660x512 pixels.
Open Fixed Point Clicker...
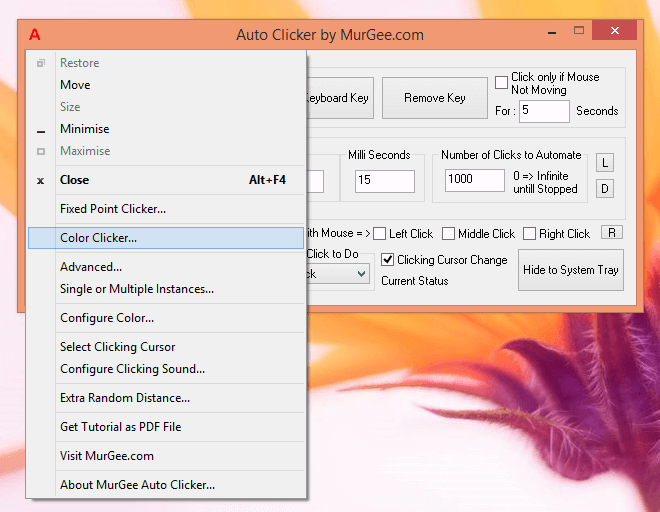166,209
